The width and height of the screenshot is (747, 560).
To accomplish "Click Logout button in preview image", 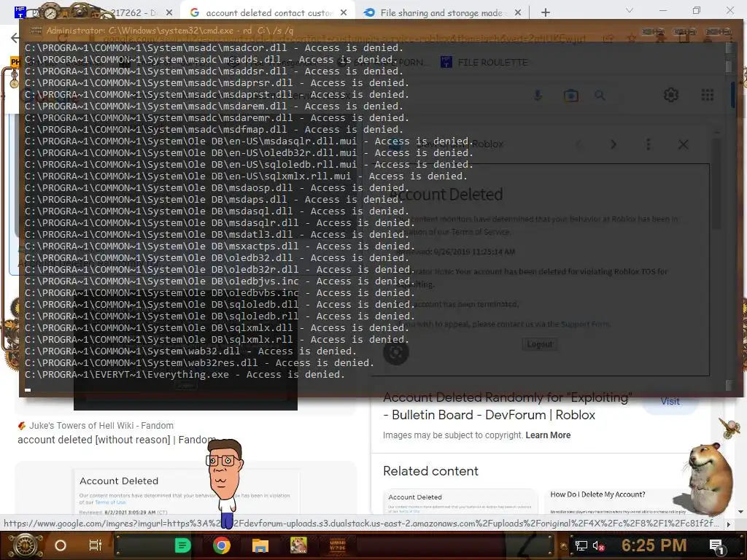I will [539, 344].
